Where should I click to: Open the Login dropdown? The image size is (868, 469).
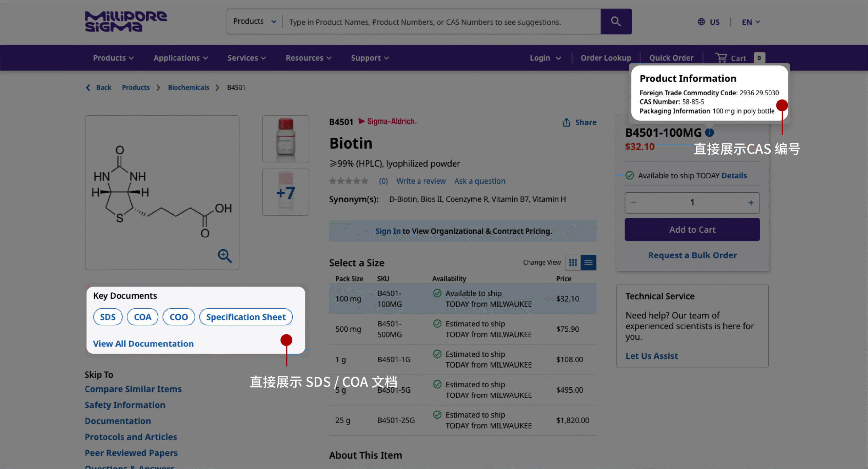point(545,58)
